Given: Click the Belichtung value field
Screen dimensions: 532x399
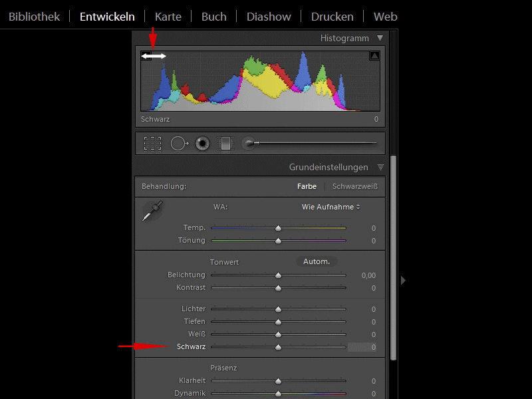Looking at the screenshot, I should [368, 275].
